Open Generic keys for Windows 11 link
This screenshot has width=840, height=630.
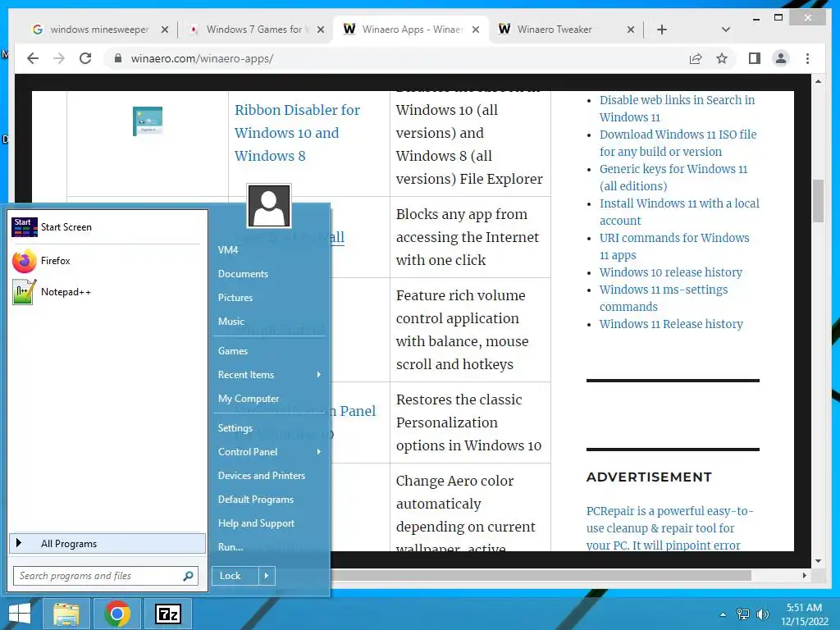click(x=673, y=177)
